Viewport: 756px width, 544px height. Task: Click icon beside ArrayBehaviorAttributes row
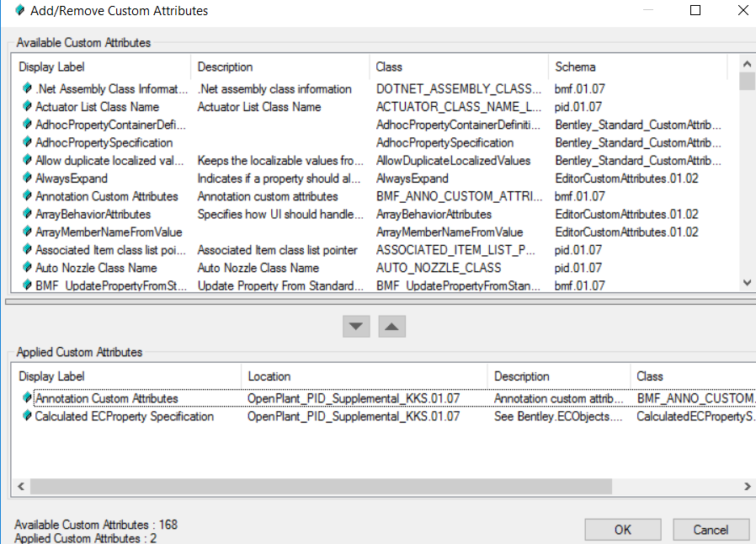point(27,213)
